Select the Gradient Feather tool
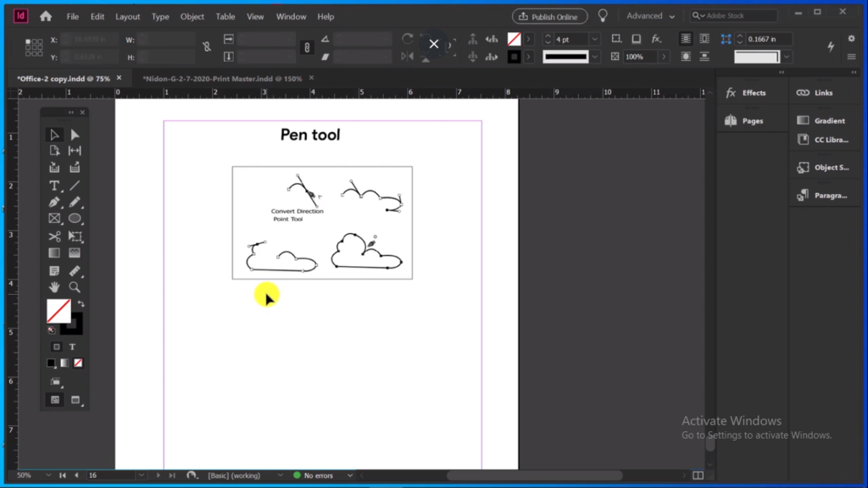The height and width of the screenshot is (488, 868). coord(75,252)
